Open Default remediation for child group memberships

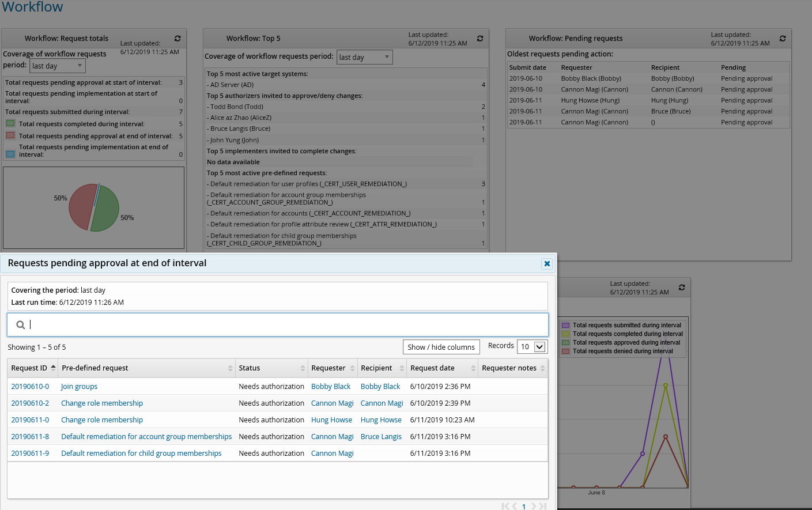141,454
